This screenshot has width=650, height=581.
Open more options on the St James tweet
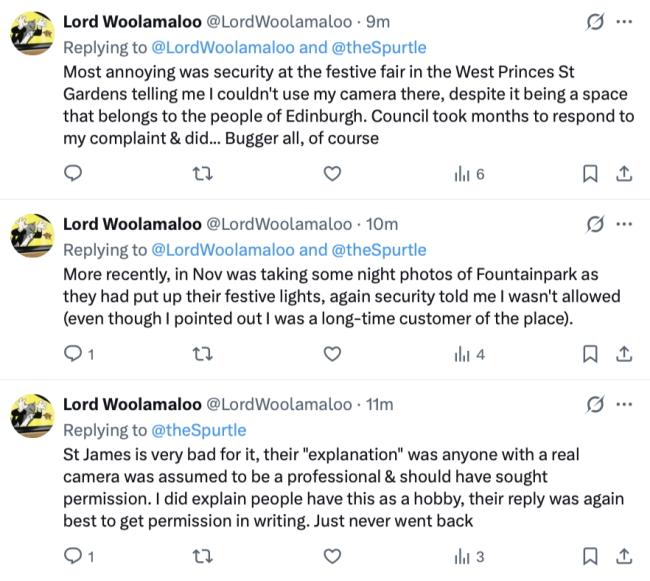(625, 404)
